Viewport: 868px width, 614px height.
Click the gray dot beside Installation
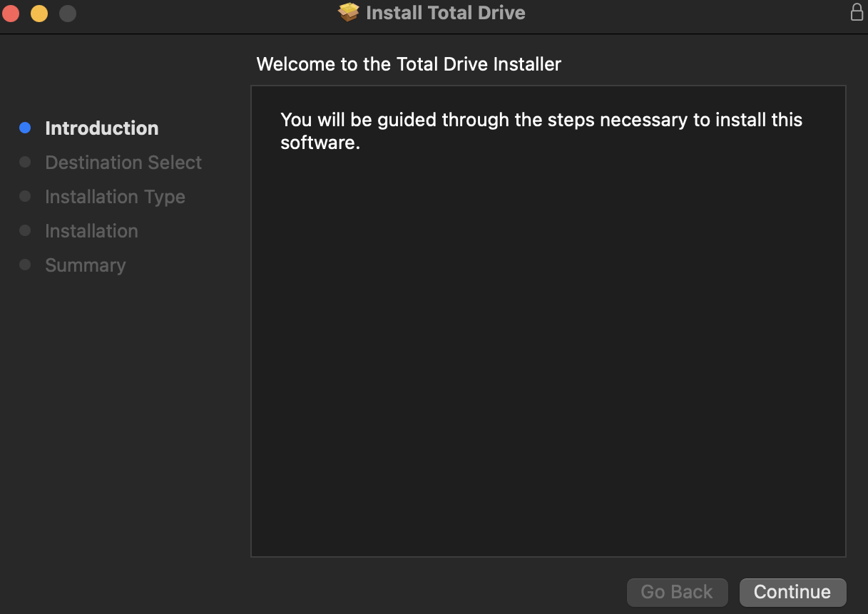click(26, 230)
